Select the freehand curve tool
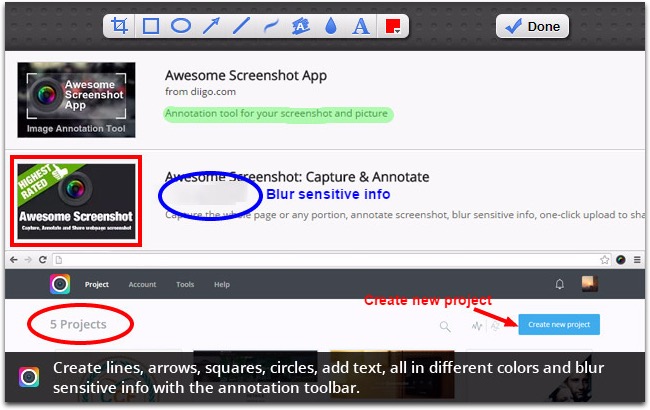Screen dimensions: 650x410 271,26
